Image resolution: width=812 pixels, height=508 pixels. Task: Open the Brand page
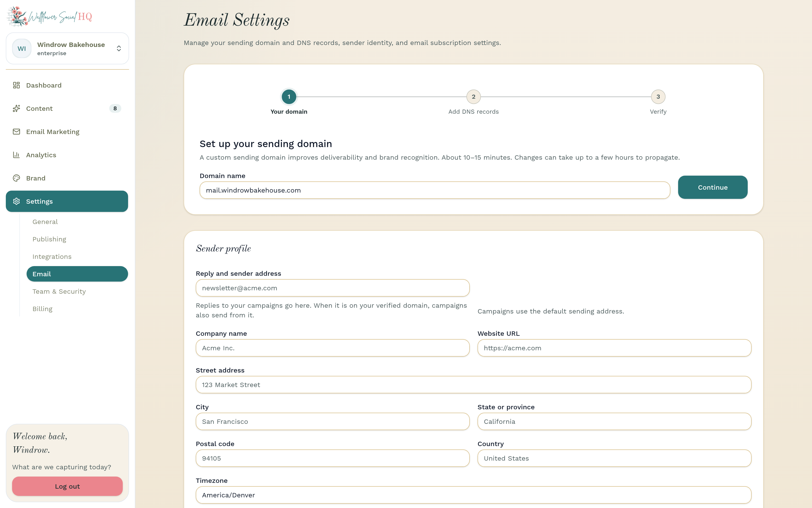(67, 178)
